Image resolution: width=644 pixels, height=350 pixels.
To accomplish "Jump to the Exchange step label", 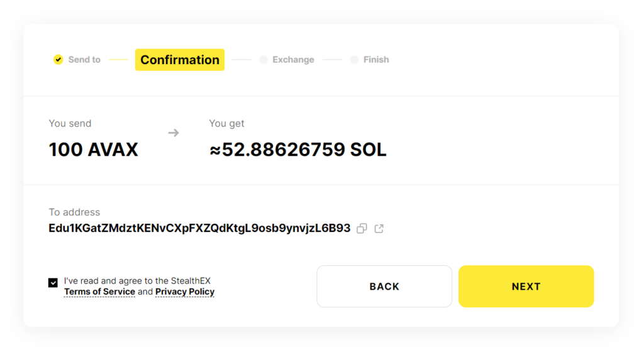I will pos(293,60).
